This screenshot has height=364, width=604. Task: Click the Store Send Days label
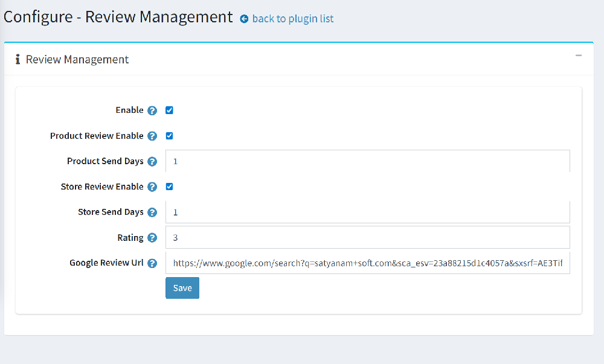pyautogui.click(x=111, y=212)
